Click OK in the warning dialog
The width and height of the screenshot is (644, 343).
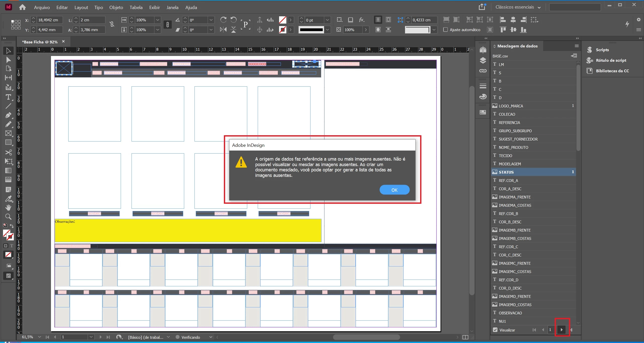point(394,190)
